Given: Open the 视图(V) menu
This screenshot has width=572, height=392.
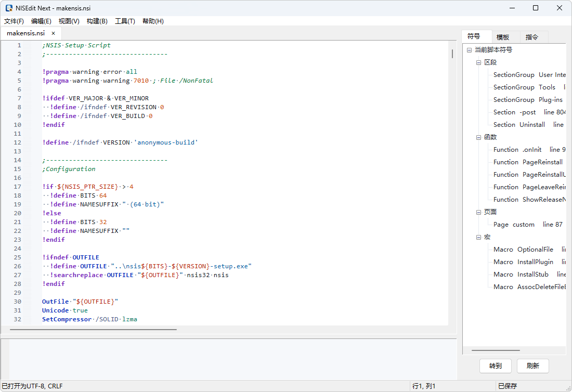Looking at the screenshot, I should point(69,21).
